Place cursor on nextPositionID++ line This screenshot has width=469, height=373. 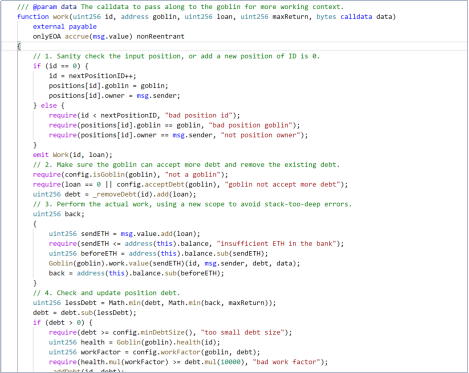tap(92, 76)
